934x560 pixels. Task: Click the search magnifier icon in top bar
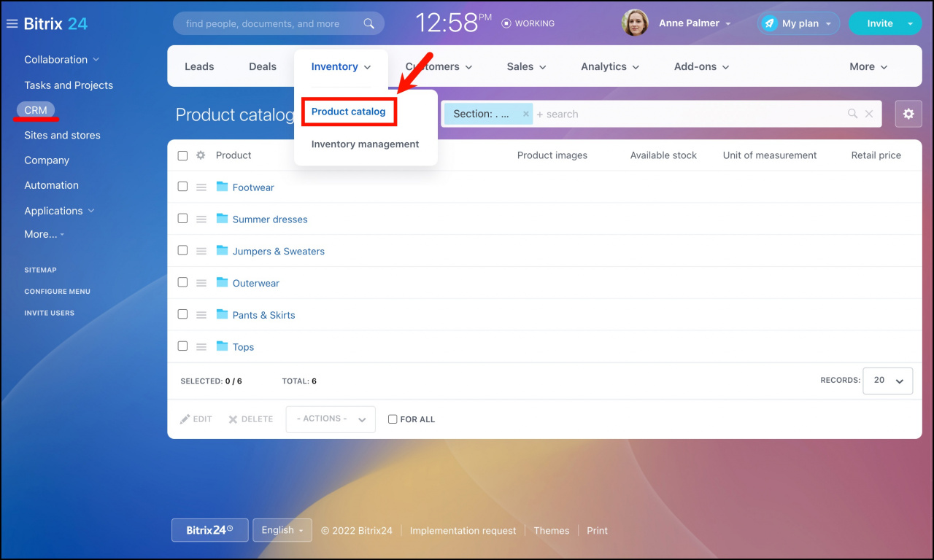pos(369,23)
